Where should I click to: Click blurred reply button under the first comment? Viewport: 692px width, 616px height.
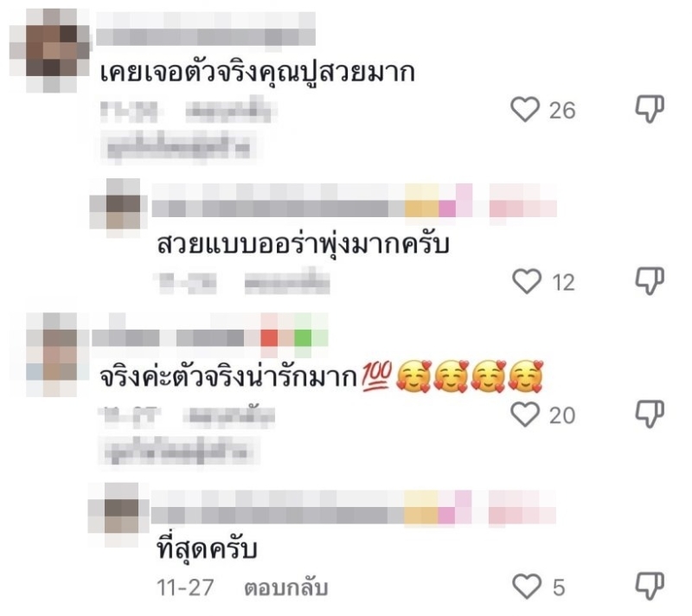[231, 112]
